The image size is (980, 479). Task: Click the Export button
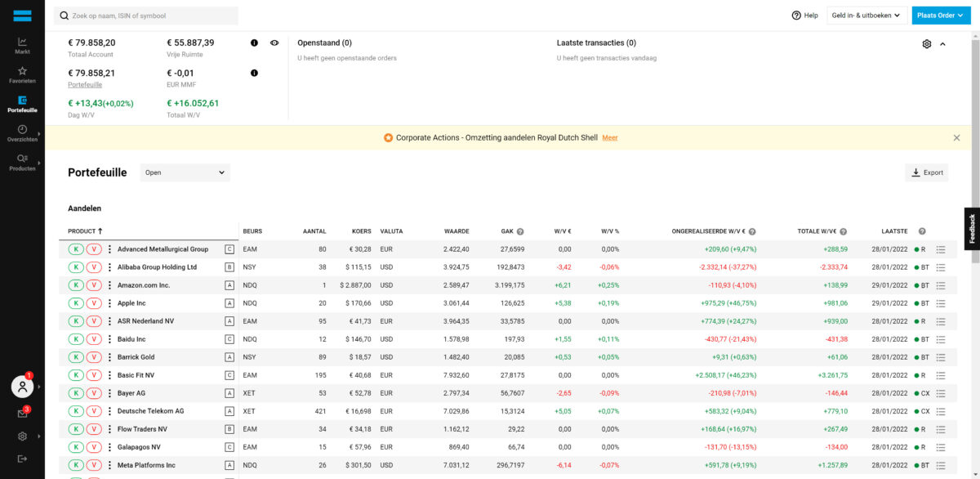(927, 172)
